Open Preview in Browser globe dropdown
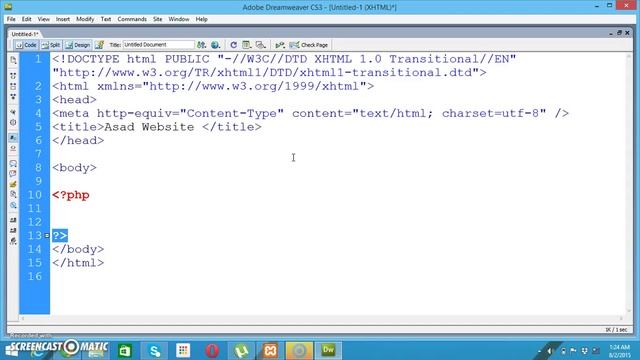The height and width of the screenshot is (360, 640). coord(215,45)
